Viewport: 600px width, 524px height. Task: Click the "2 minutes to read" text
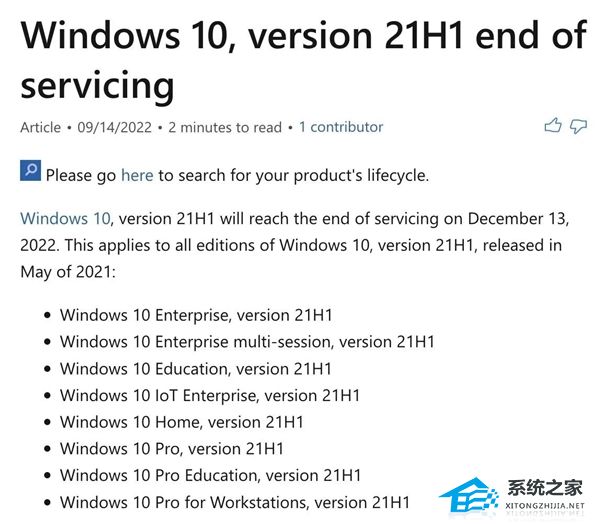225,127
